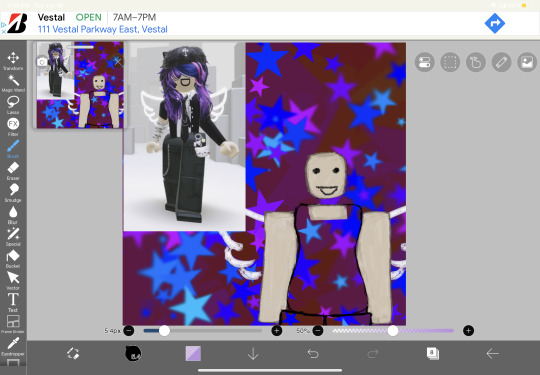Hide toolbar using the down arrow
Viewport: 540px width, 375px height.
coord(253,354)
